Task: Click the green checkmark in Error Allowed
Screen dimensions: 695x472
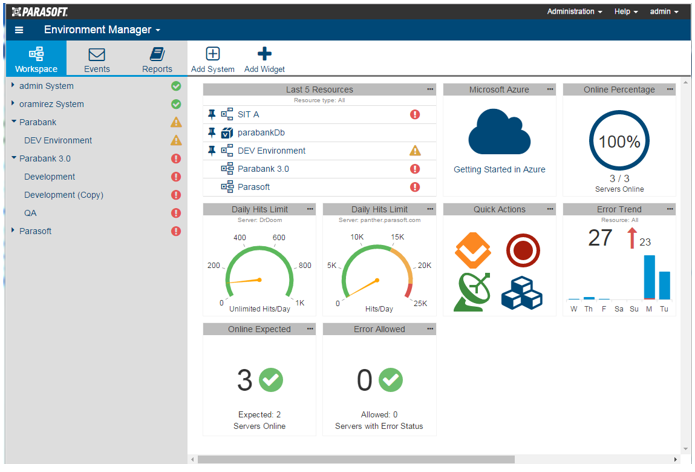Action: [x=390, y=380]
